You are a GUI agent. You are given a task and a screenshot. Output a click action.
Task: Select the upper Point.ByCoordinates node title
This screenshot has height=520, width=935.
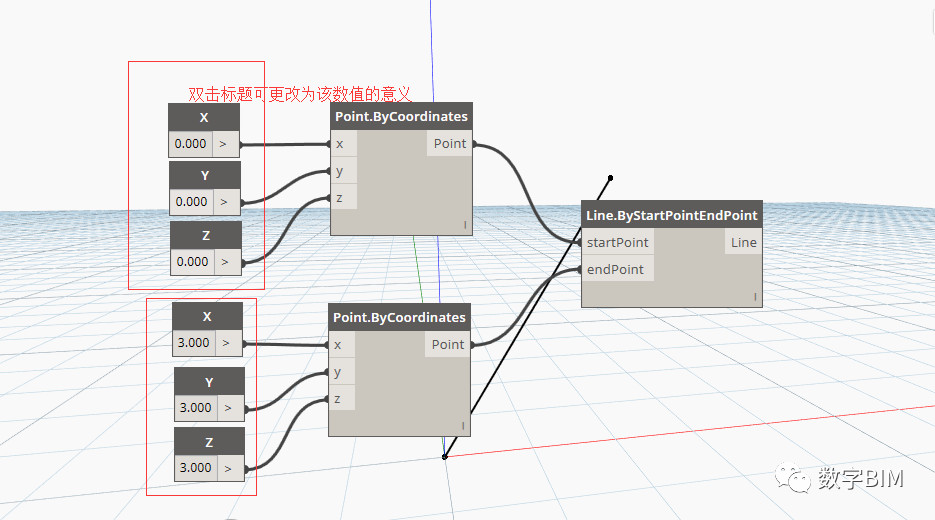pos(401,116)
